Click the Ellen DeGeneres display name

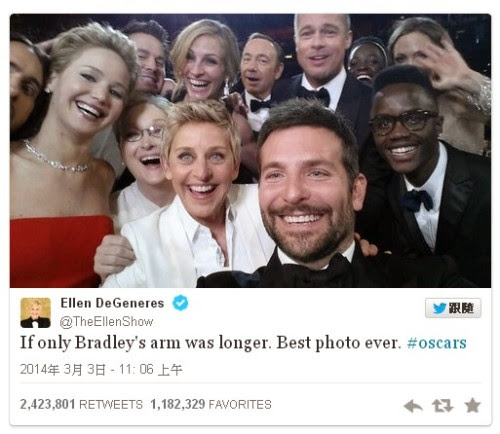coord(112,303)
